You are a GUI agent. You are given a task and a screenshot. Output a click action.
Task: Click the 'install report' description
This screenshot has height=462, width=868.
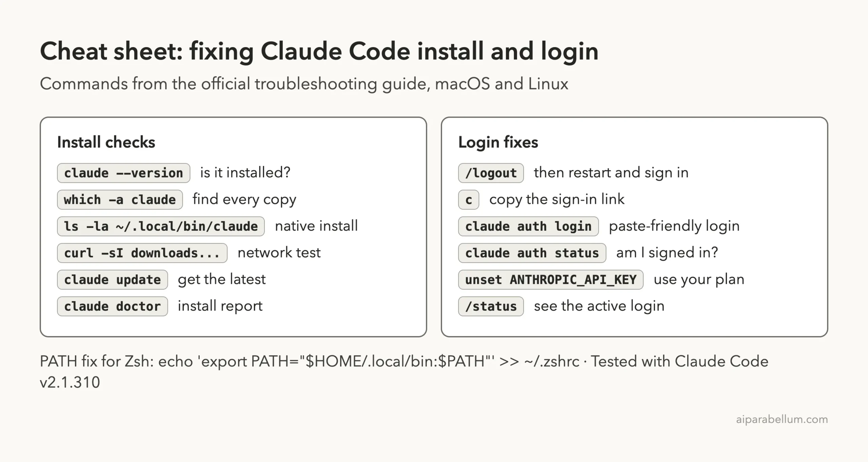tap(220, 306)
